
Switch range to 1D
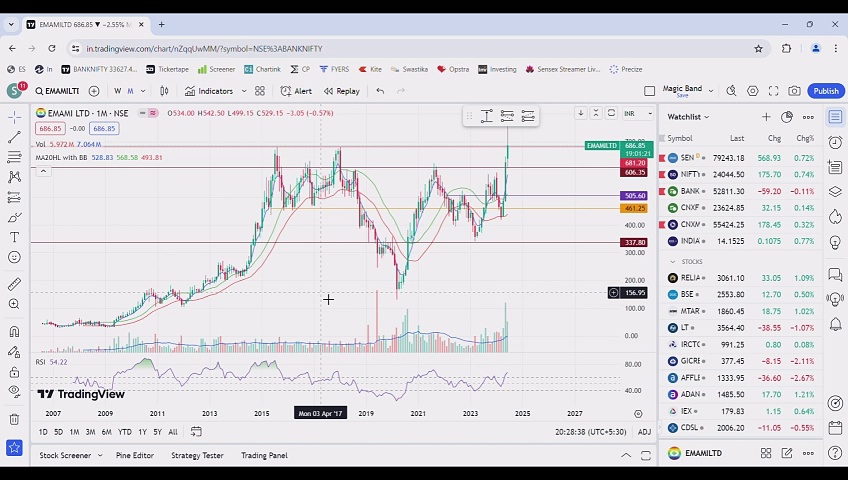(43, 432)
